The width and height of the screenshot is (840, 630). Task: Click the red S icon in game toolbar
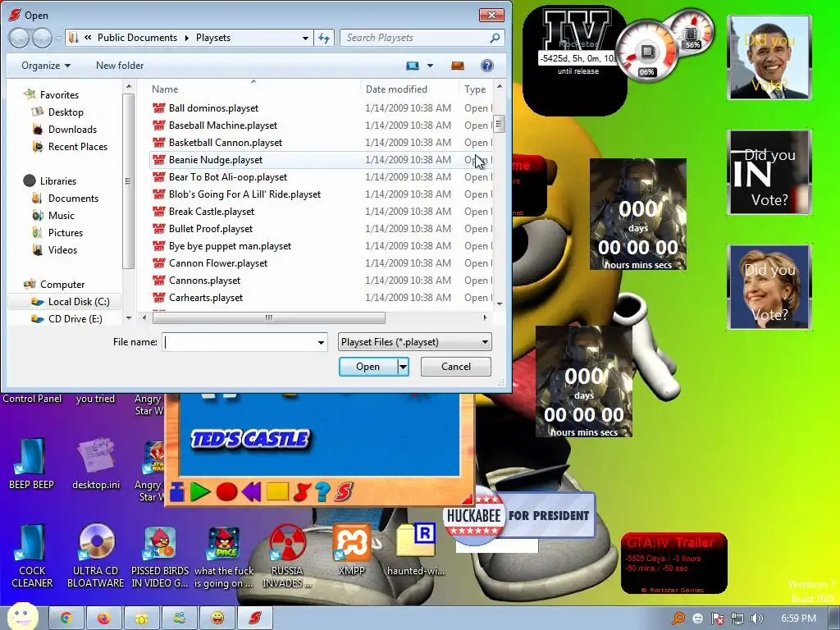(345, 492)
